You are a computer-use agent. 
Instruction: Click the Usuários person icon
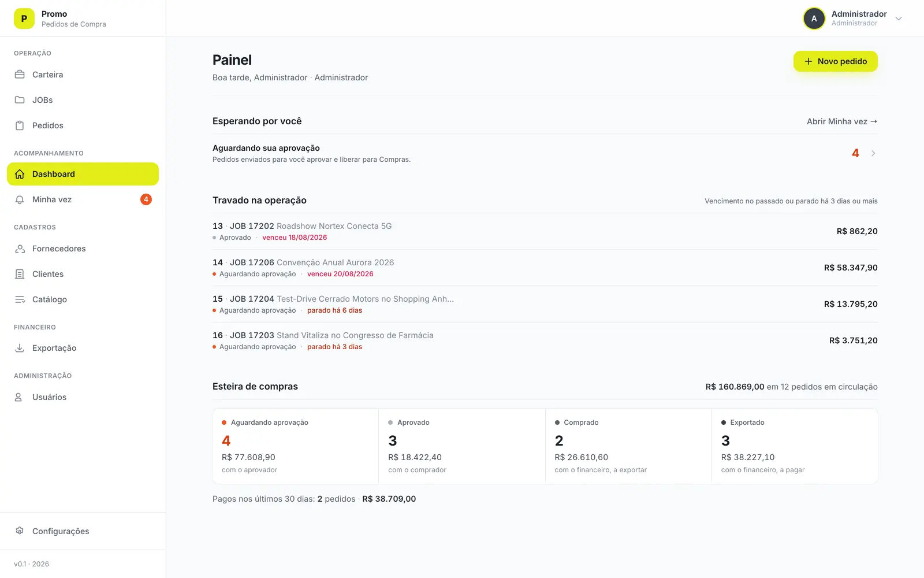[x=18, y=397]
